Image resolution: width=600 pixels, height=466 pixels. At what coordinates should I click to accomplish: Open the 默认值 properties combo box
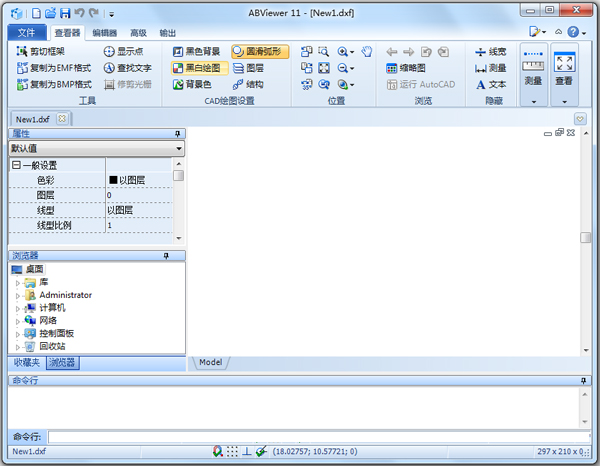point(96,148)
